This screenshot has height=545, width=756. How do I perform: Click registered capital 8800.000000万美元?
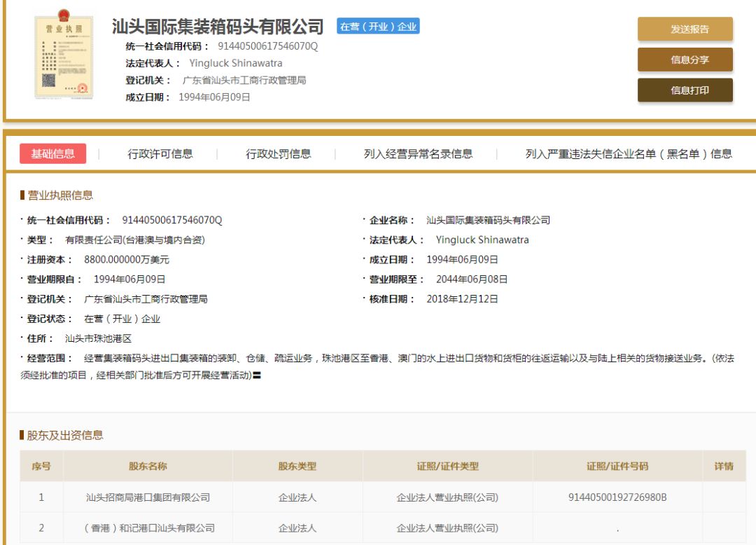point(127,260)
